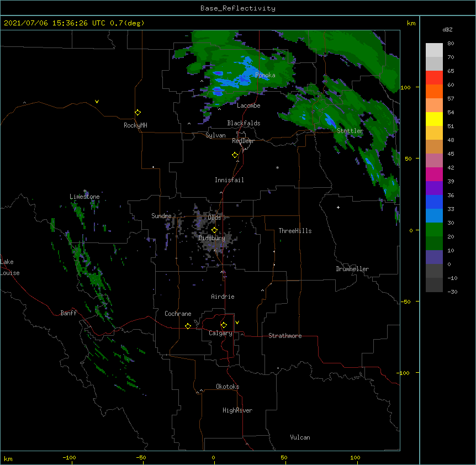Image resolution: width=476 pixels, height=465 pixels.
Task: Click the pink 45-42 dBZ legend swatch
Action: click(x=434, y=160)
